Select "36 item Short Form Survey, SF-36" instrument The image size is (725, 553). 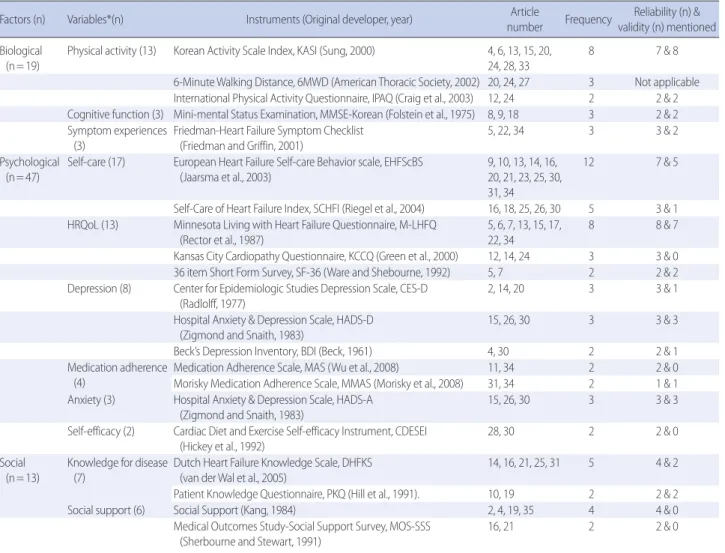[x=312, y=272]
